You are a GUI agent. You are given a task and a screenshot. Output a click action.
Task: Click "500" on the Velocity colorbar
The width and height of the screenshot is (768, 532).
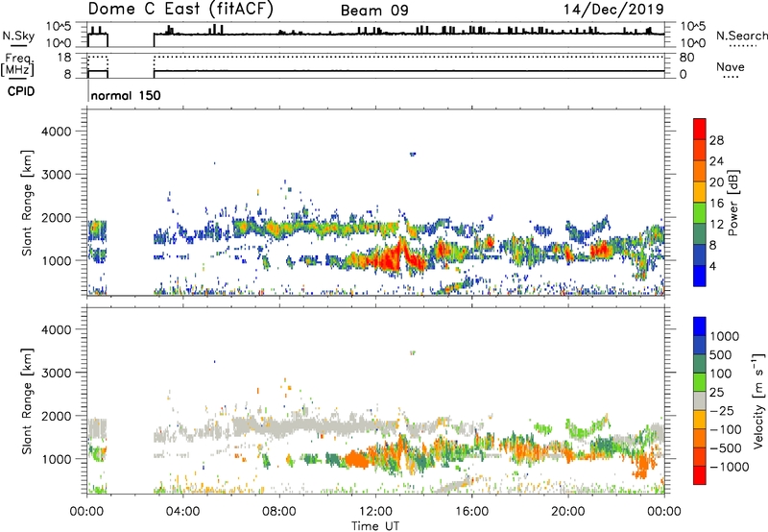point(723,355)
